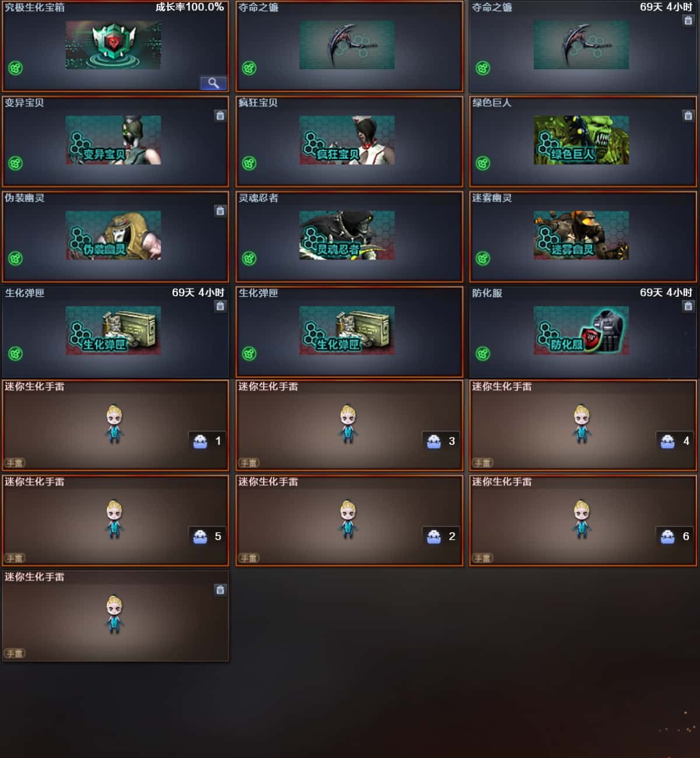Click trash icon on 防化服 card

pyautogui.click(x=688, y=306)
